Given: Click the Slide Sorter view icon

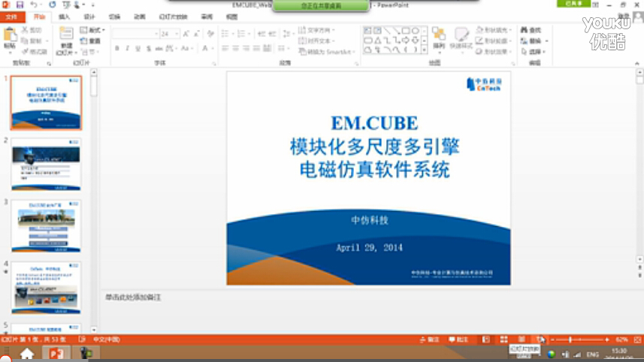Looking at the screenshot, I should pyautogui.click(x=503, y=339).
